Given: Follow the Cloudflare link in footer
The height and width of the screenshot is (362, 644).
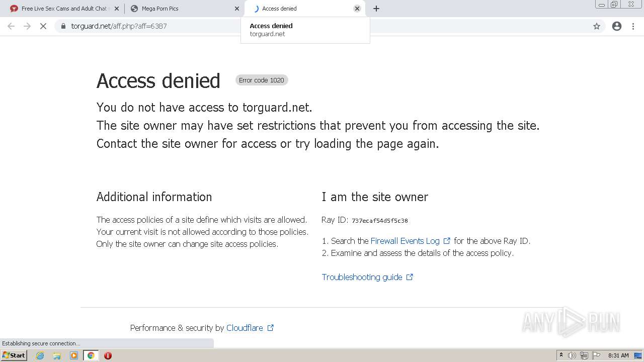Looking at the screenshot, I should tap(250, 328).
